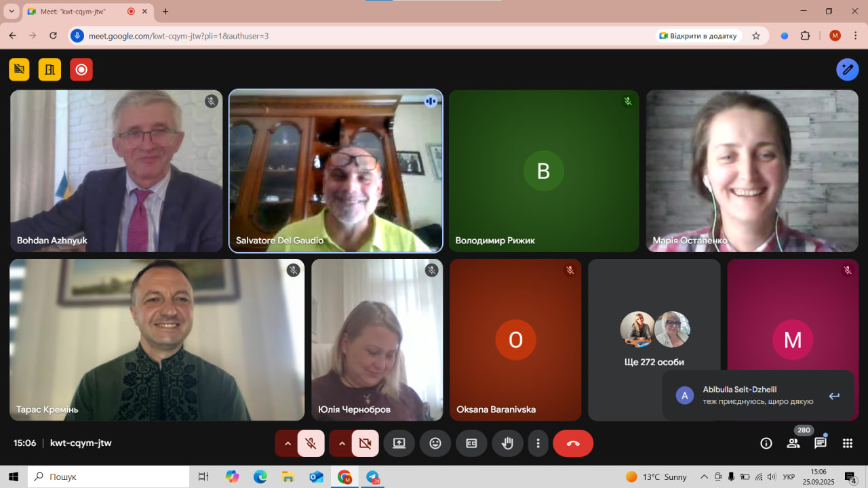Show the participants list panel

tap(793, 443)
